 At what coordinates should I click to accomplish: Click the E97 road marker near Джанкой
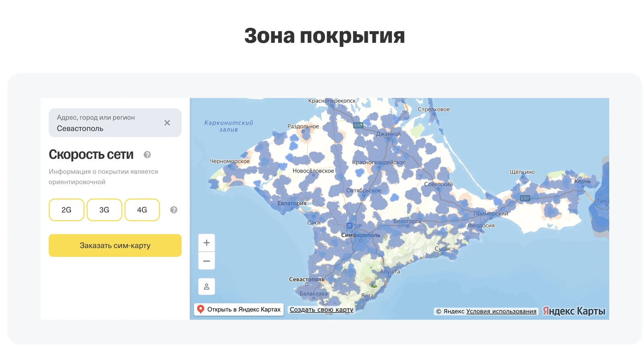click(358, 125)
